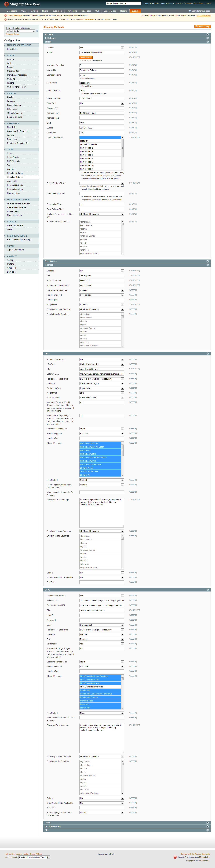Open Price Slider in the sidebar
Viewport: 215px width, 868px height.
click(x=12, y=49)
